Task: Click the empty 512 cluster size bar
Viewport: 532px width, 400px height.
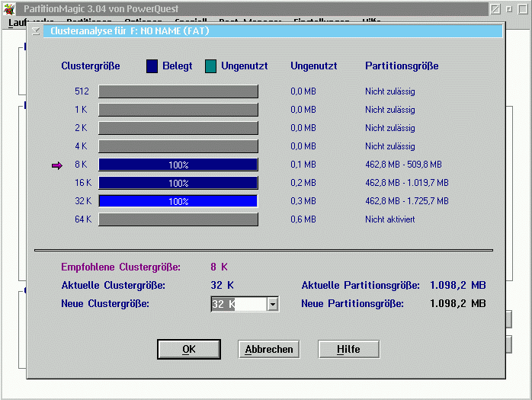Action: (x=178, y=91)
